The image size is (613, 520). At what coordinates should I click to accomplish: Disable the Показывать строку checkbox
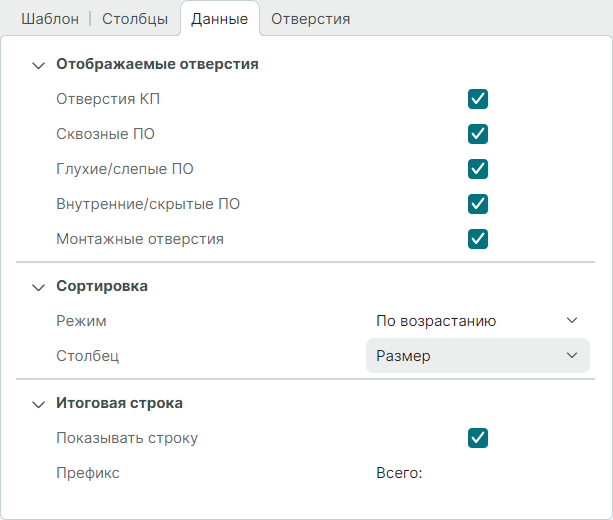[478, 438]
